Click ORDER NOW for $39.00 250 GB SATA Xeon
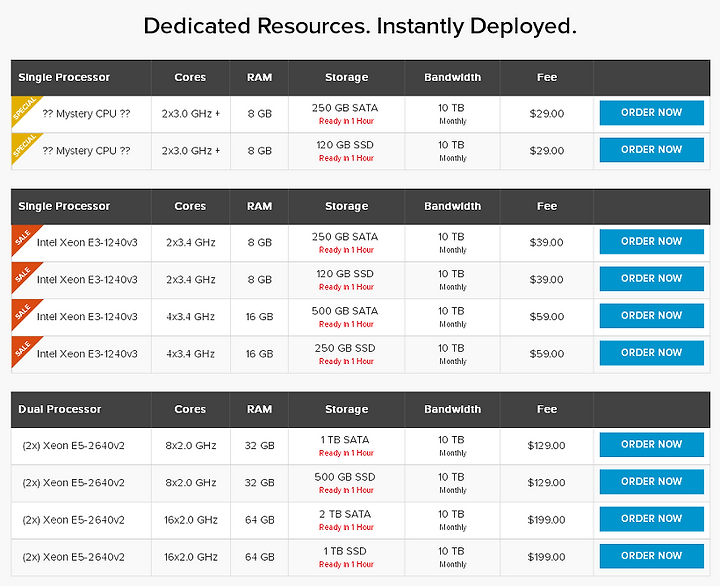The height and width of the screenshot is (586, 720). click(652, 242)
